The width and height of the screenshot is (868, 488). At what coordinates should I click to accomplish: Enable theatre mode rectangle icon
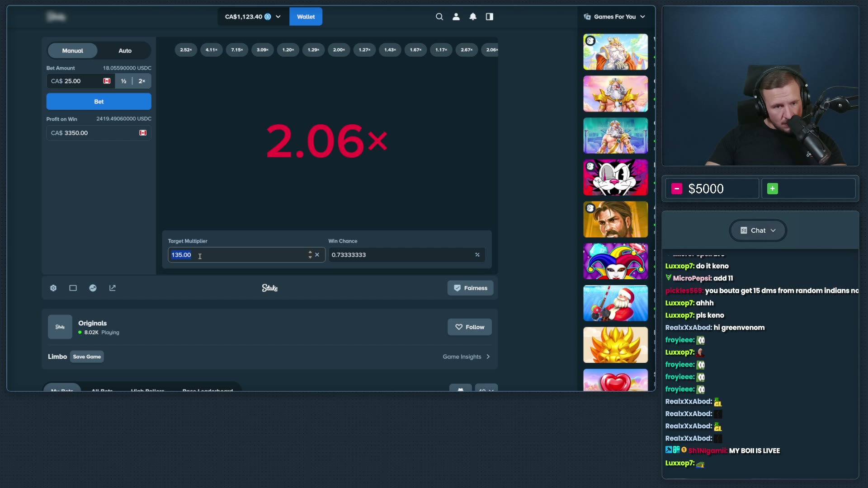73,288
